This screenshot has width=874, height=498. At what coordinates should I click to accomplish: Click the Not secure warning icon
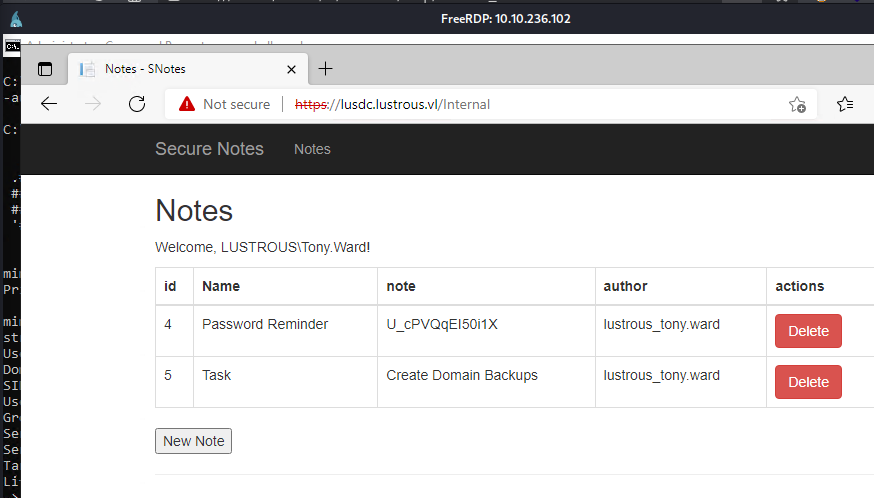click(x=186, y=104)
